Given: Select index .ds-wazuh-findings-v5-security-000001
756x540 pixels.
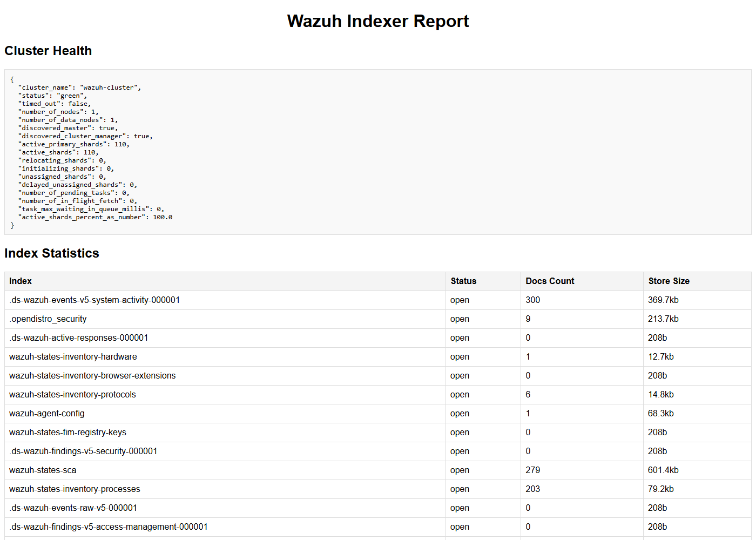Looking at the screenshot, I should point(83,451).
